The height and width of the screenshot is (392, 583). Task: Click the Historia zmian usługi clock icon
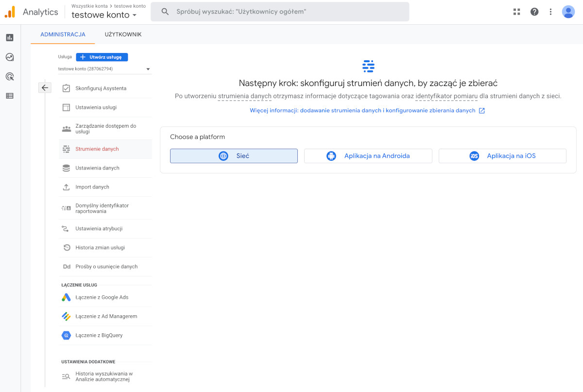67,248
